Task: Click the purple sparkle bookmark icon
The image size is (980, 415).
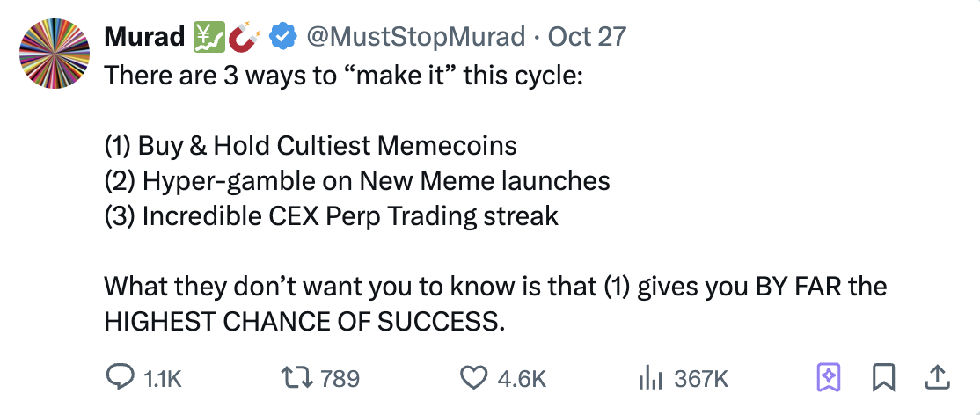Action: point(828,378)
